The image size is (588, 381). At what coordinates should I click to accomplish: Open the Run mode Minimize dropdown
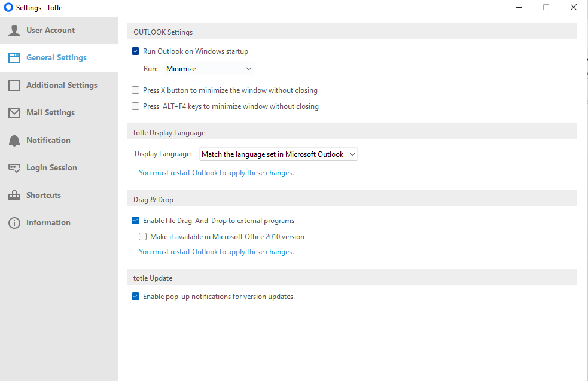tap(209, 69)
